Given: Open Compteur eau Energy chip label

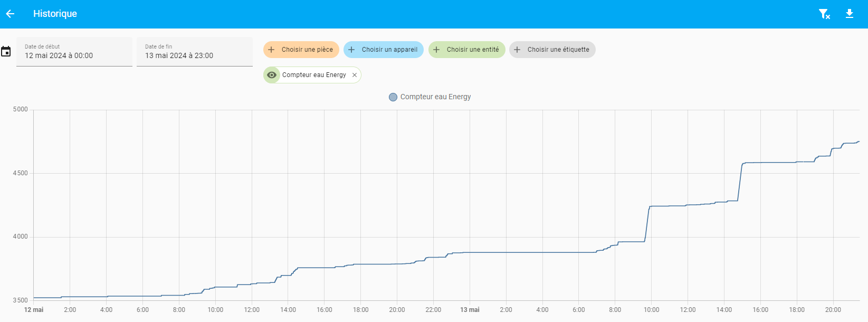Looking at the screenshot, I should tap(314, 75).
